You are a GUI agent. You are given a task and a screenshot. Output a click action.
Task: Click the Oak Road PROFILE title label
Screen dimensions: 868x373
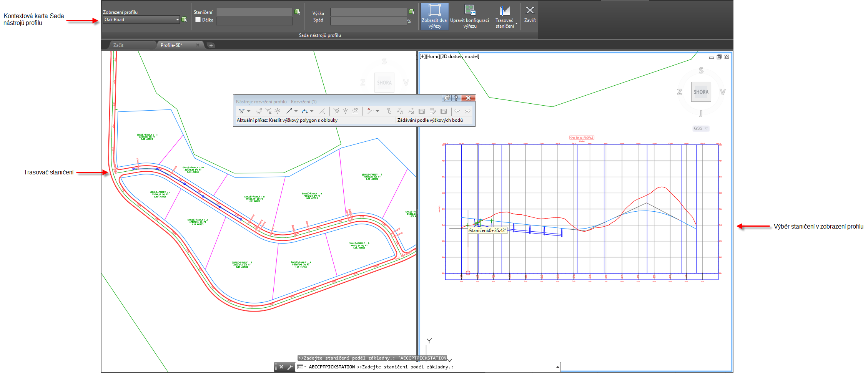coord(582,138)
